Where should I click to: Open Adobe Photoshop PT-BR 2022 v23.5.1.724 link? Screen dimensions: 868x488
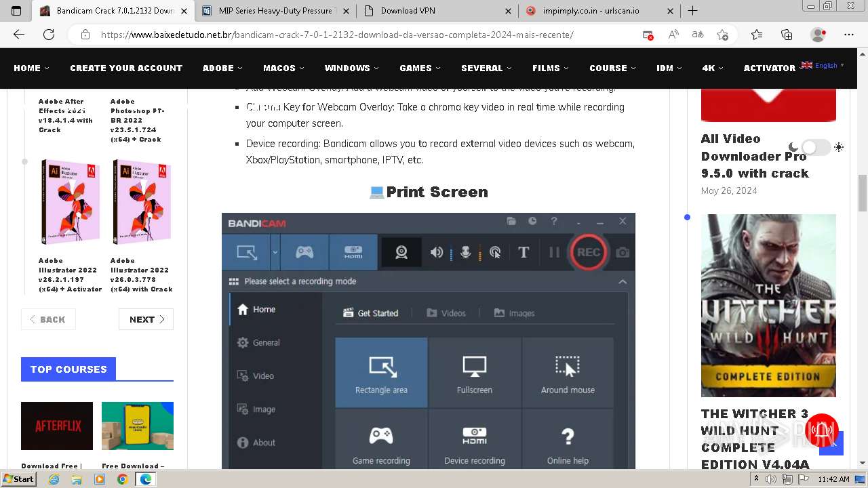click(x=138, y=121)
